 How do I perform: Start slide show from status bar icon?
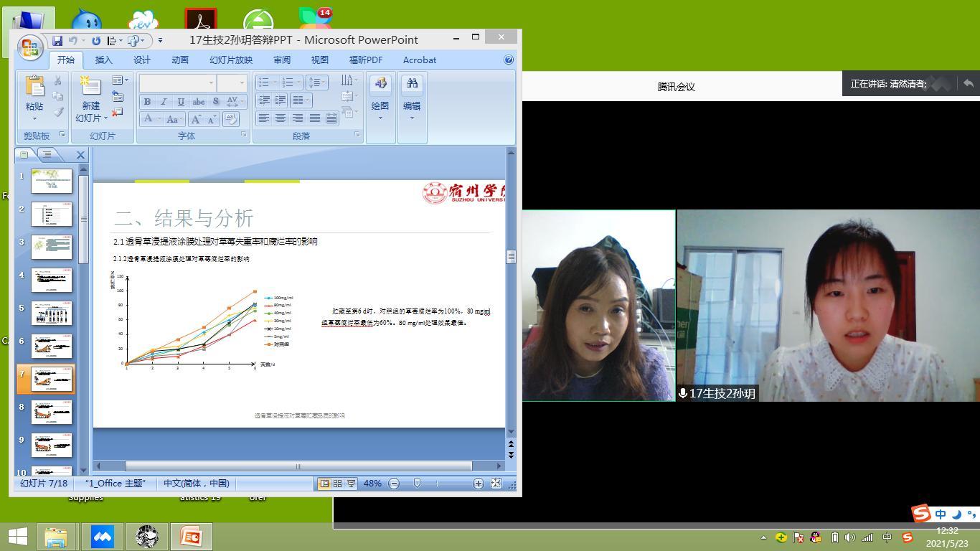pos(351,484)
